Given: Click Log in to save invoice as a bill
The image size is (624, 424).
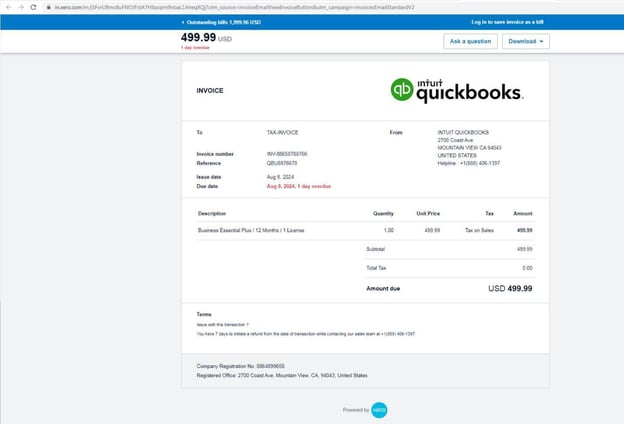Looking at the screenshot, I should [507, 22].
